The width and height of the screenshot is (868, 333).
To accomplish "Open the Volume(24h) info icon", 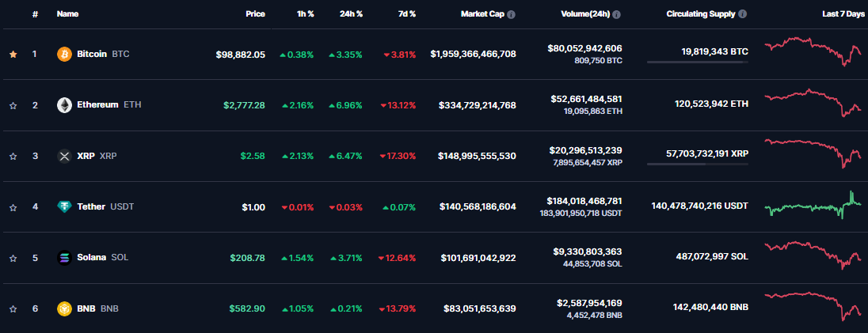I will point(616,14).
